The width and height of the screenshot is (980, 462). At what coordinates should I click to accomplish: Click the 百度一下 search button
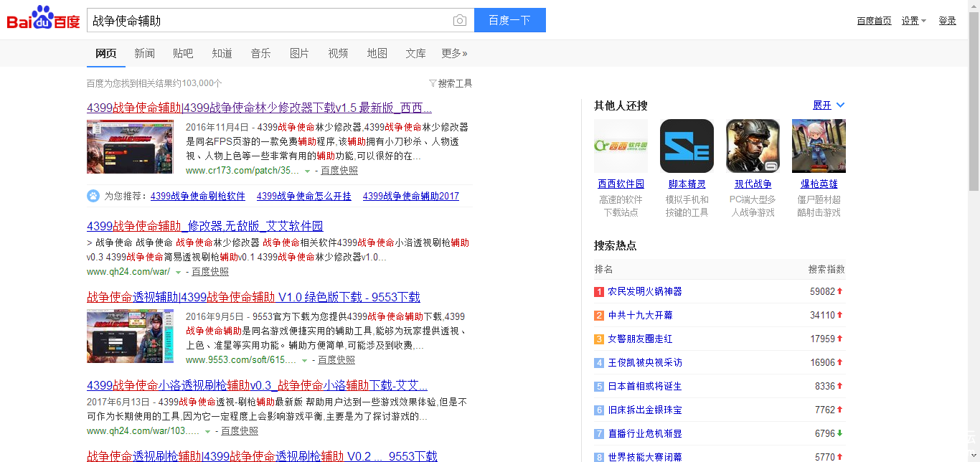[x=509, y=20]
